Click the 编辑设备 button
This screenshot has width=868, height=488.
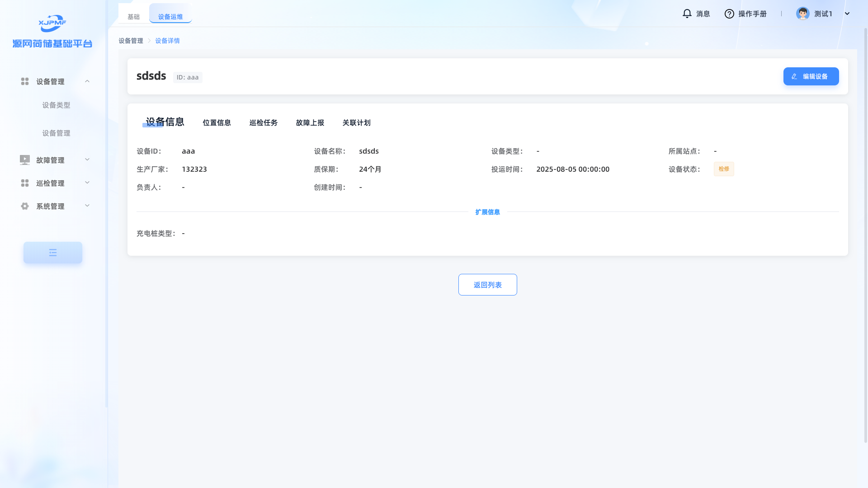pyautogui.click(x=811, y=76)
